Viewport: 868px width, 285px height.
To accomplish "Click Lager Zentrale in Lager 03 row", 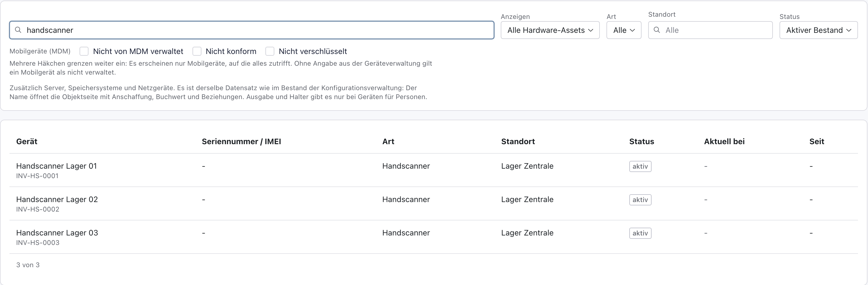I will click(x=527, y=233).
